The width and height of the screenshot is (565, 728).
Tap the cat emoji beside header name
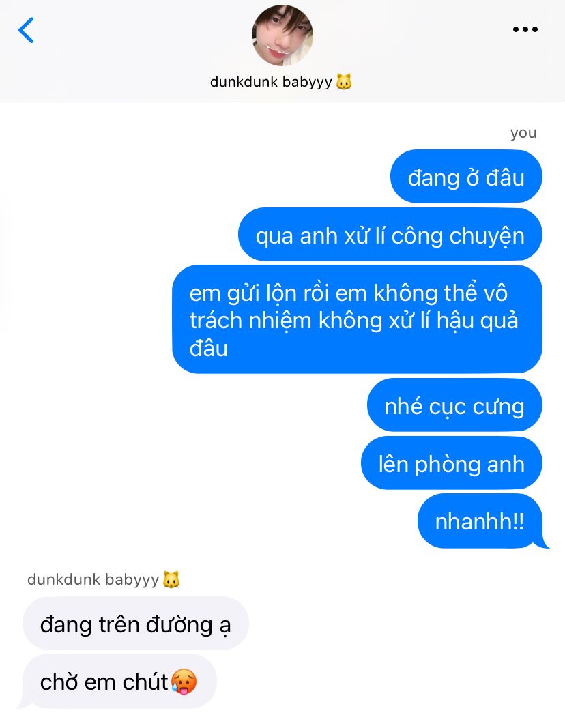(x=344, y=82)
